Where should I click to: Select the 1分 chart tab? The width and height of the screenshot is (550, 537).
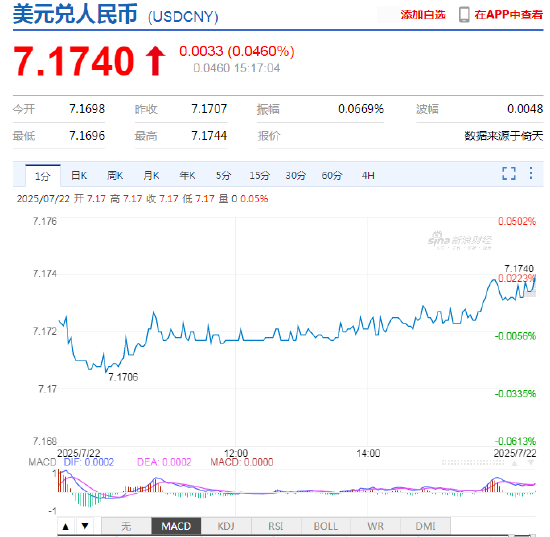pyautogui.click(x=43, y=176)
